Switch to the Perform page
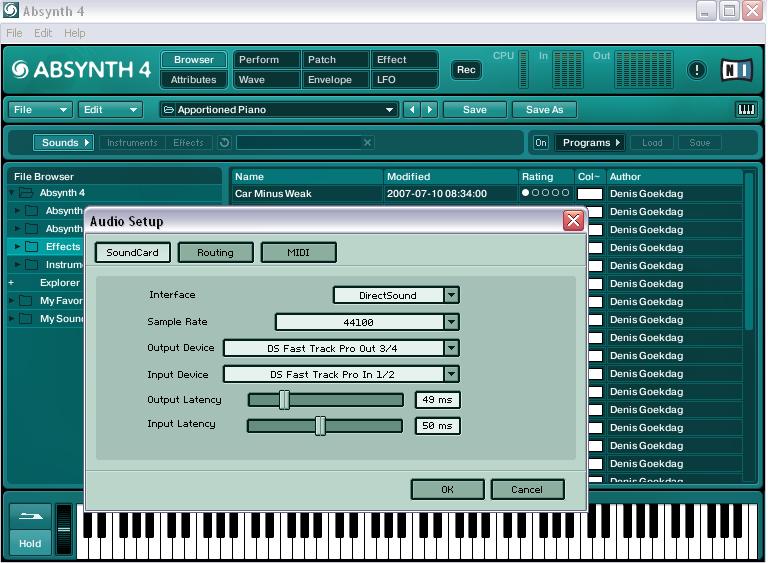The width and height of the screenshot is (768, 563). pos(266,60)
